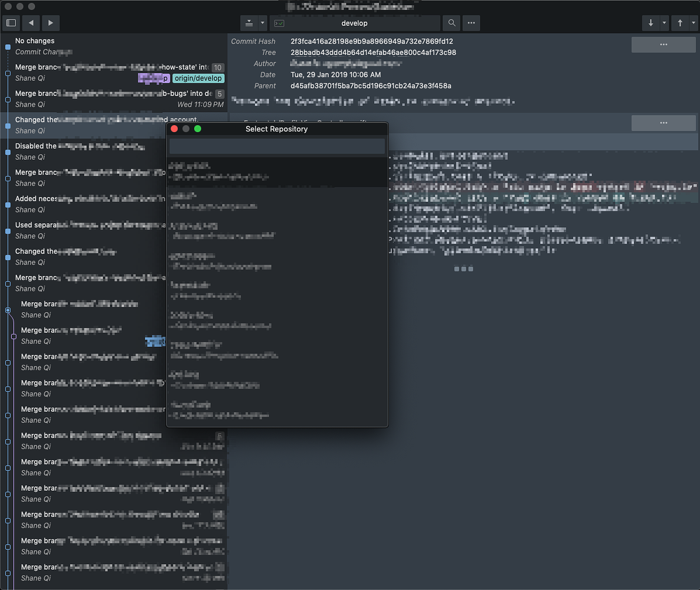
Task: Expand the pull options dropdown arrow
Action: coord(664,23)
